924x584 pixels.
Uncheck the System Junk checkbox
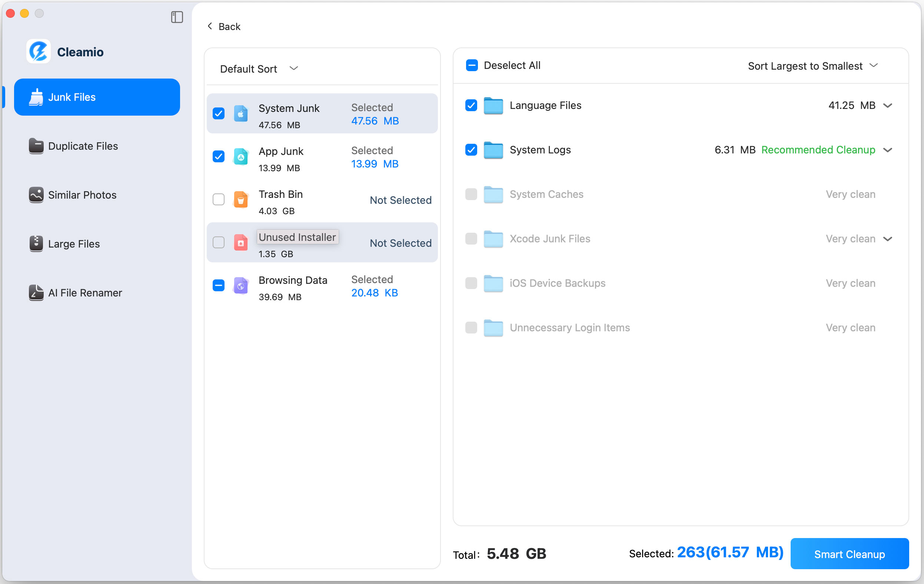point(218,114)
